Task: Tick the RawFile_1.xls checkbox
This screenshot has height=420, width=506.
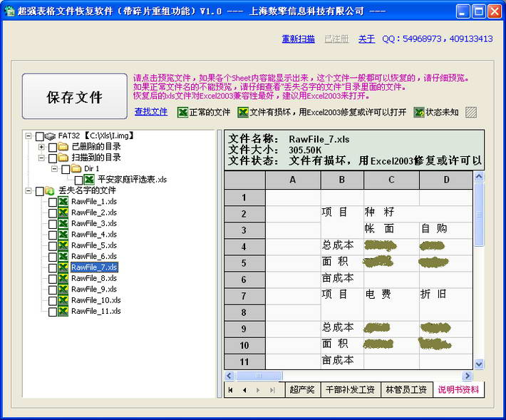Action: pyautogui.click(x=53, y=203)
